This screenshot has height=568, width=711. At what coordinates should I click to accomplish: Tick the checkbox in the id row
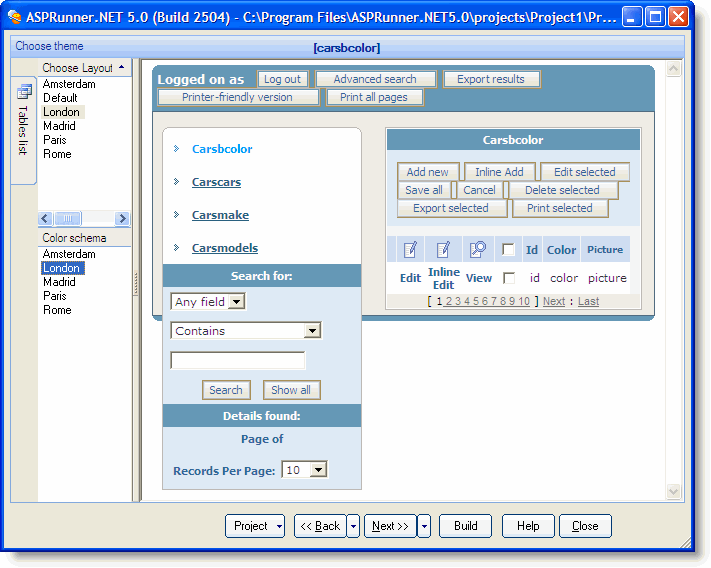click(509, 278)
